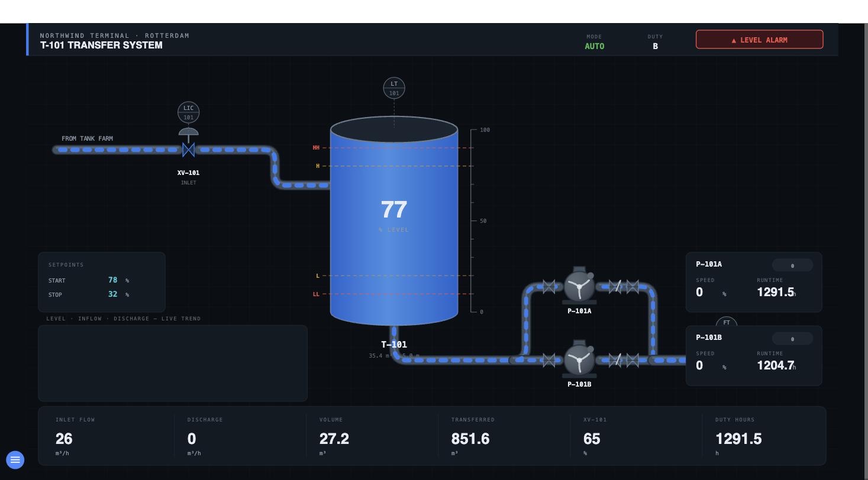Click the INLET FLOW value 26
The image size is (868, 480).
click(64, 439)
